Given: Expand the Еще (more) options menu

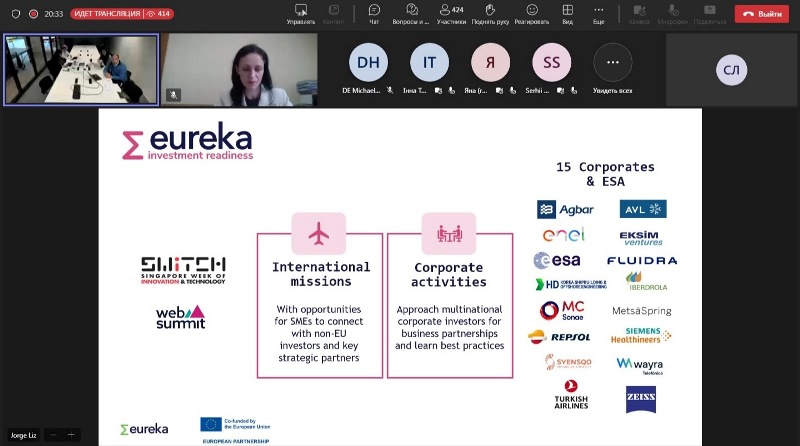Looking at the screenshot, I should pos(598,14).
